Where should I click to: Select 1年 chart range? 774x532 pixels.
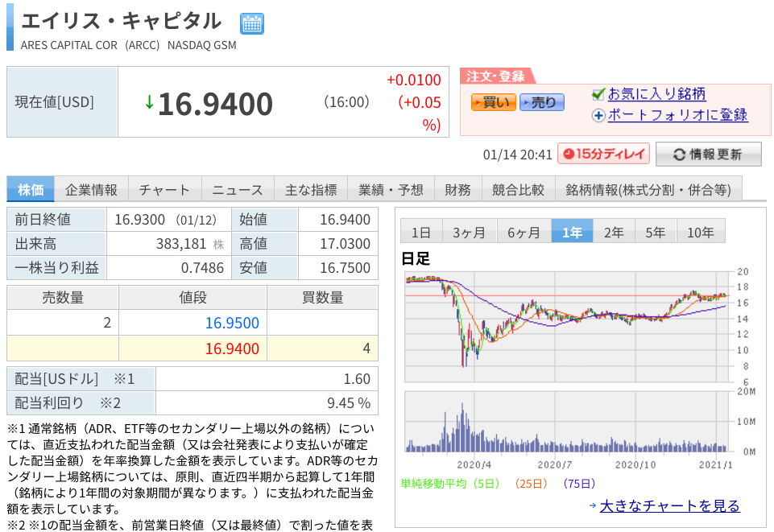point(572,232)
